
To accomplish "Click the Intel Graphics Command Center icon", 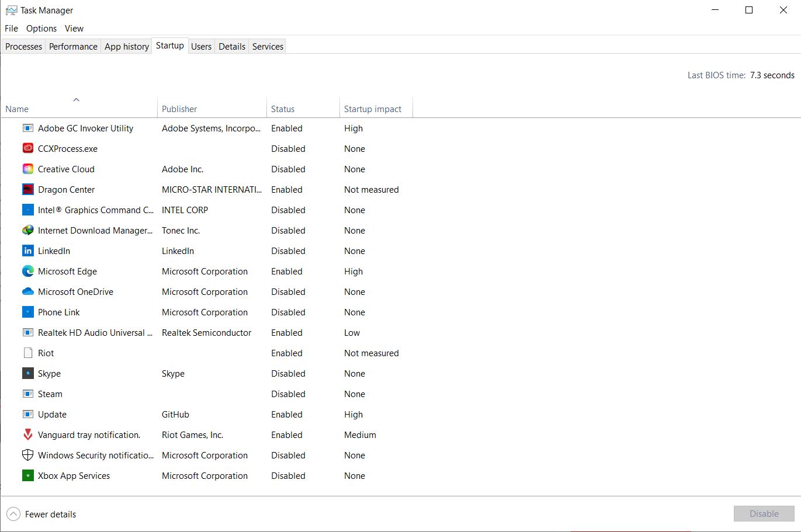I will click(27, 210).
